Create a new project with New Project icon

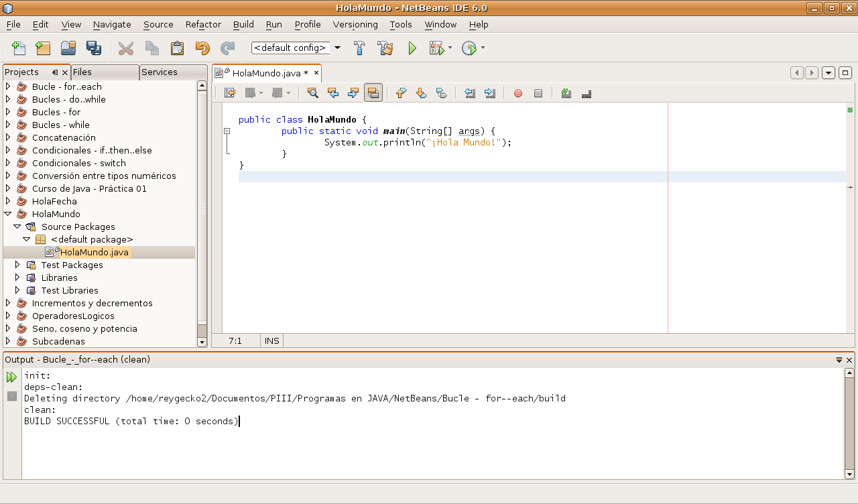tap(43, 48)
